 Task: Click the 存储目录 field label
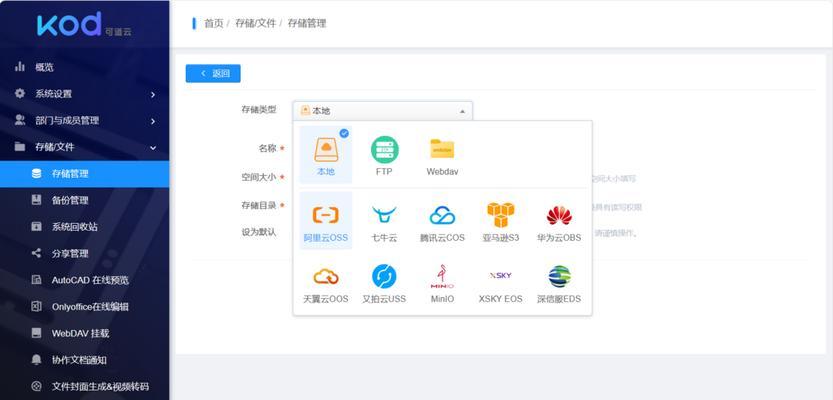[259, 205]
